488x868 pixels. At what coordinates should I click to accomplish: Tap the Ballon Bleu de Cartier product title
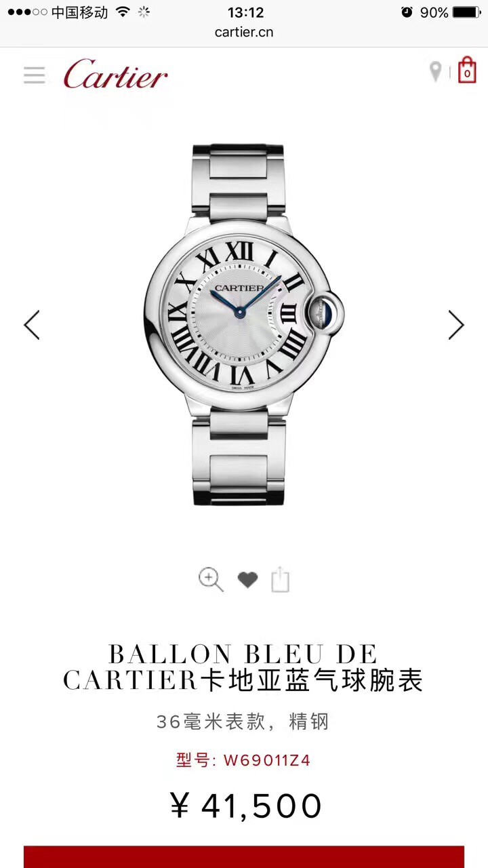coord(244,667)
